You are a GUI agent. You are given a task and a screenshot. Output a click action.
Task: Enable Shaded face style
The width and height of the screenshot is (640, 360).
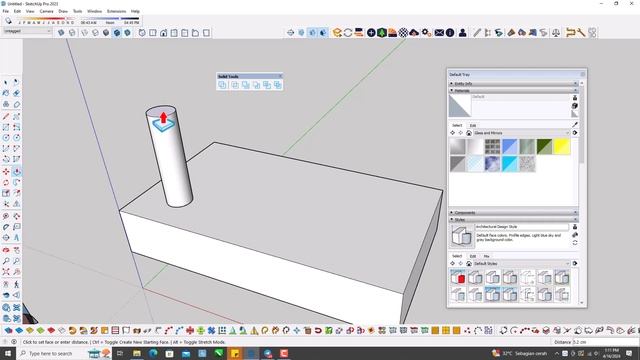[106, 33]
